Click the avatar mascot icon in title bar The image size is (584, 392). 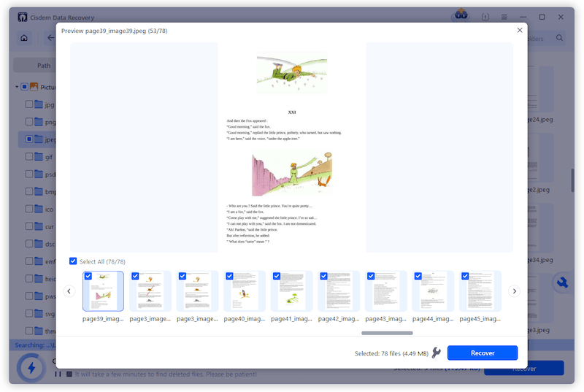461,15
